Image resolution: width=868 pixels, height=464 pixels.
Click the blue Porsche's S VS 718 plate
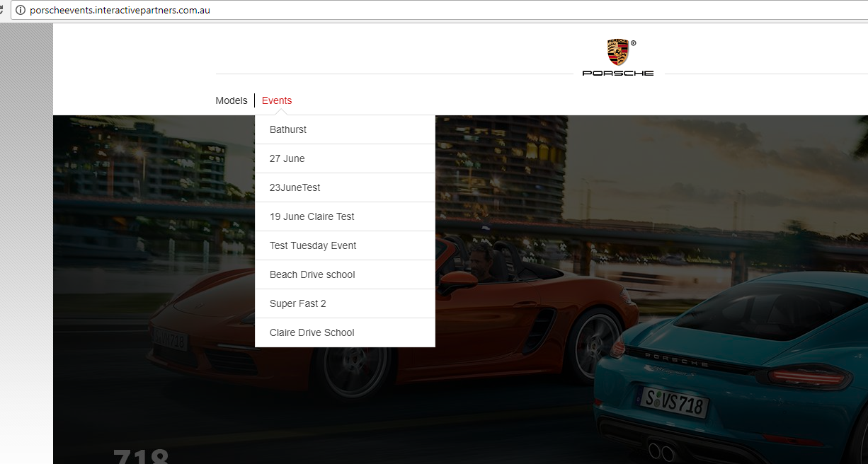point(673,402)
